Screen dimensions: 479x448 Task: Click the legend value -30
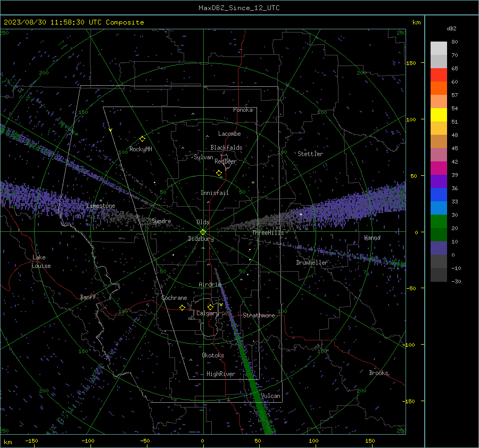click(x=456, y=282)
